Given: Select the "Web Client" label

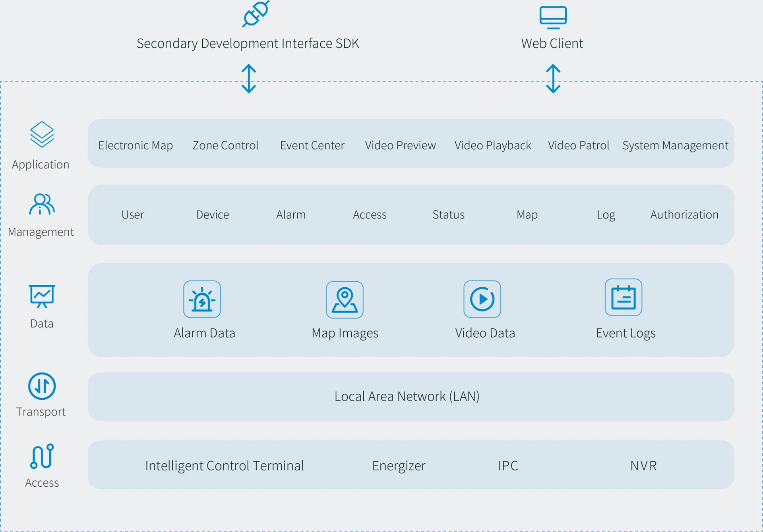Looking at the screenshot, I should (552, 43).
